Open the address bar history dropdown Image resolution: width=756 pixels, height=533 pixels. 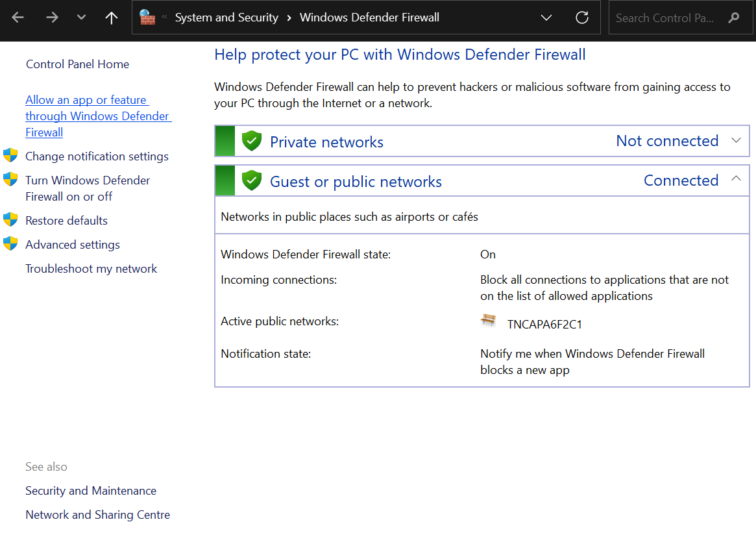(x=546, y=18)
